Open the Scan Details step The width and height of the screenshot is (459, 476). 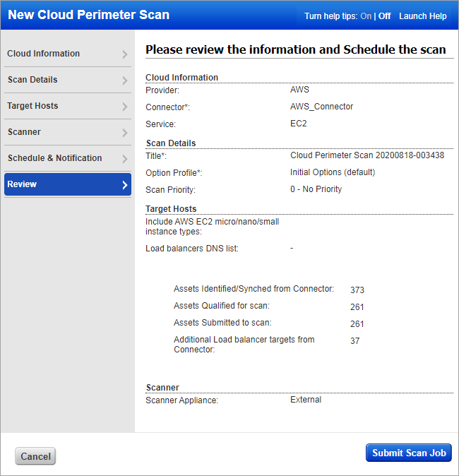click(x=68, y=80)
